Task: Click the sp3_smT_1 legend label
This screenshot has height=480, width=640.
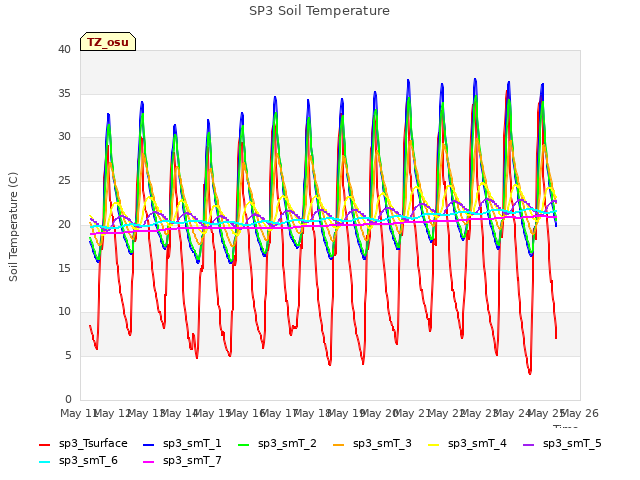Action: point(192,443)
